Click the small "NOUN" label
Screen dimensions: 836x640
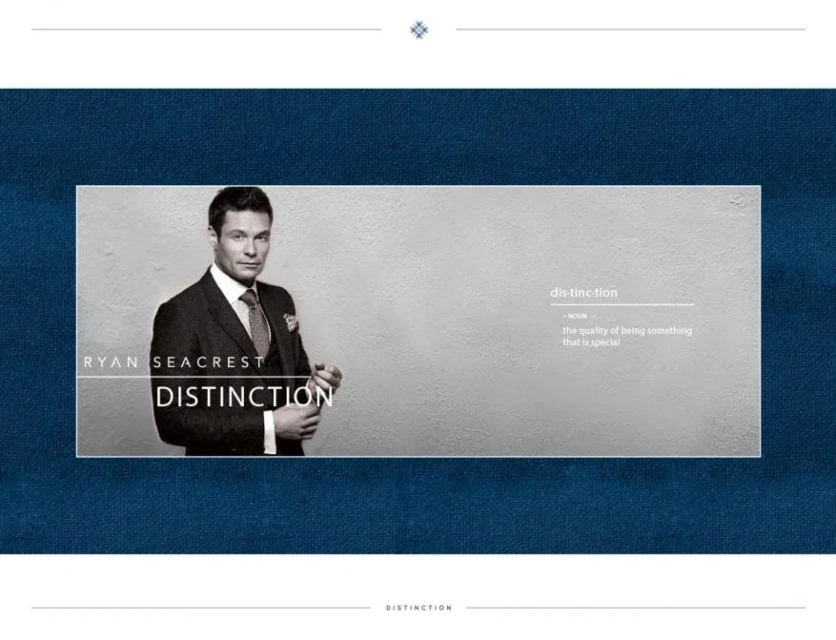tap(577, 316)
